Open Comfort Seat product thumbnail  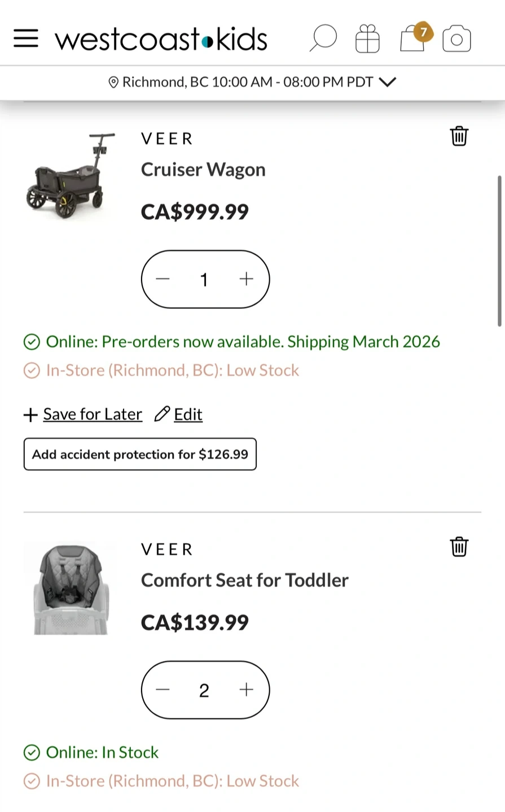tap(71, 589)
